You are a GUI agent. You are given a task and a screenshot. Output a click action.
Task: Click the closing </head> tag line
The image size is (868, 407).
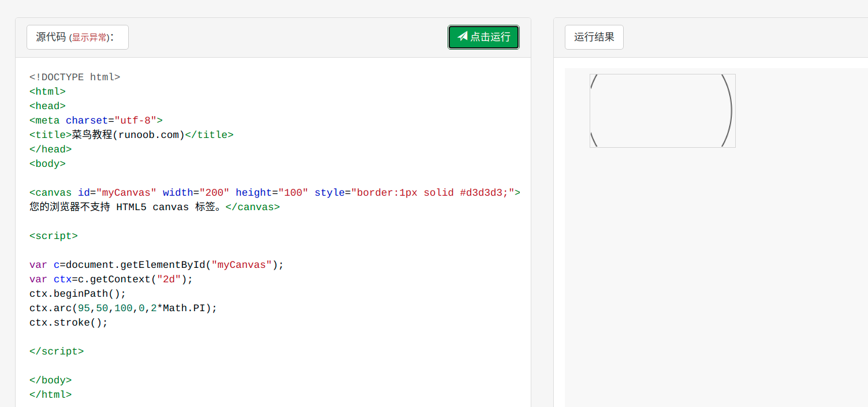[50, 150]
